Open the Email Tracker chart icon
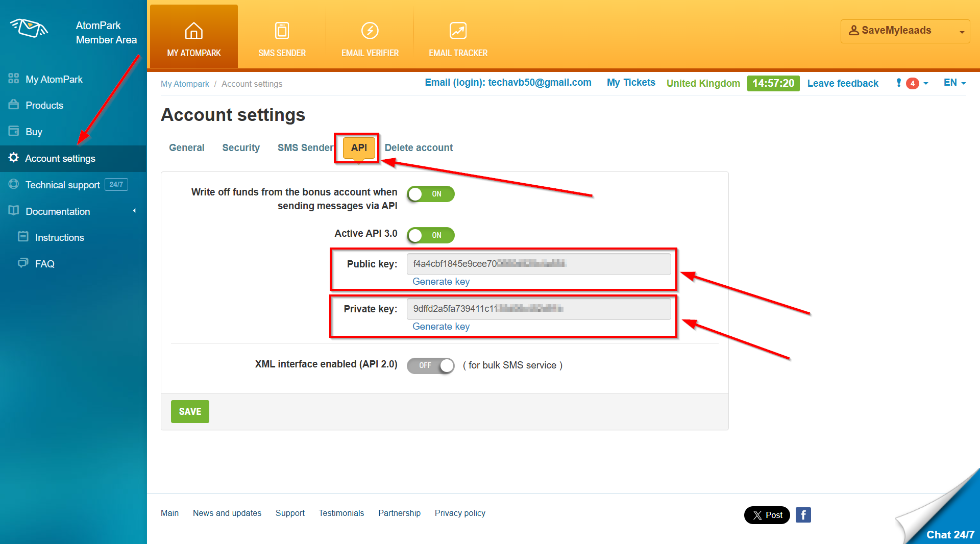 [458, 31]
